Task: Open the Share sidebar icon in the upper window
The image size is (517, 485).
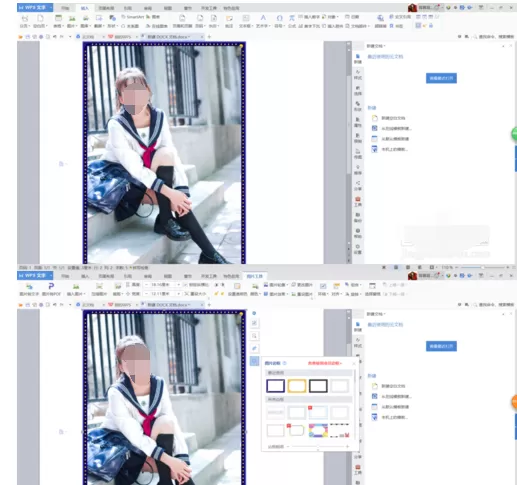Action: (358, 186)
